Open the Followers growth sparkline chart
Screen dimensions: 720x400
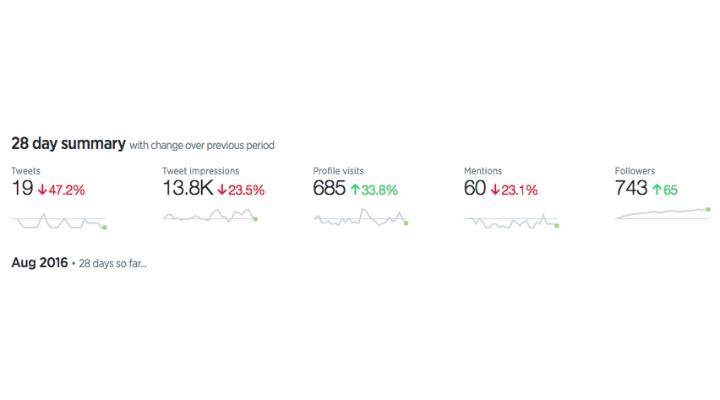(661, 214)
